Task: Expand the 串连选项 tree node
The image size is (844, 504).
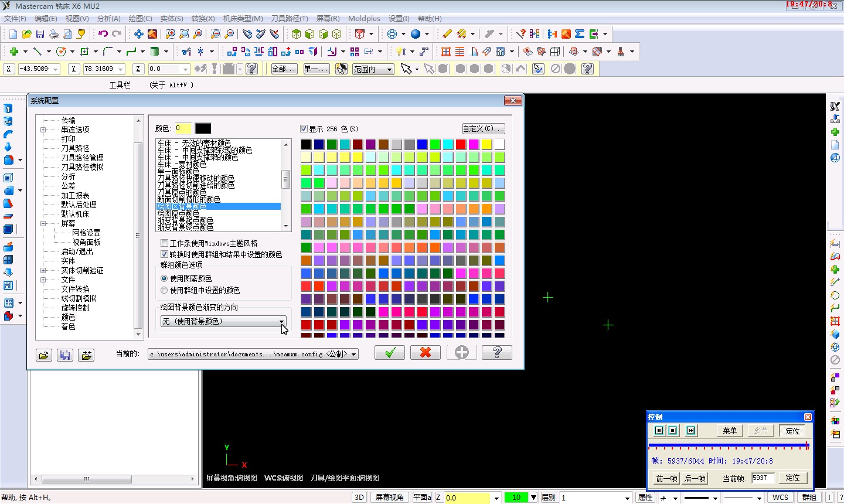Action: coord(43,130)
